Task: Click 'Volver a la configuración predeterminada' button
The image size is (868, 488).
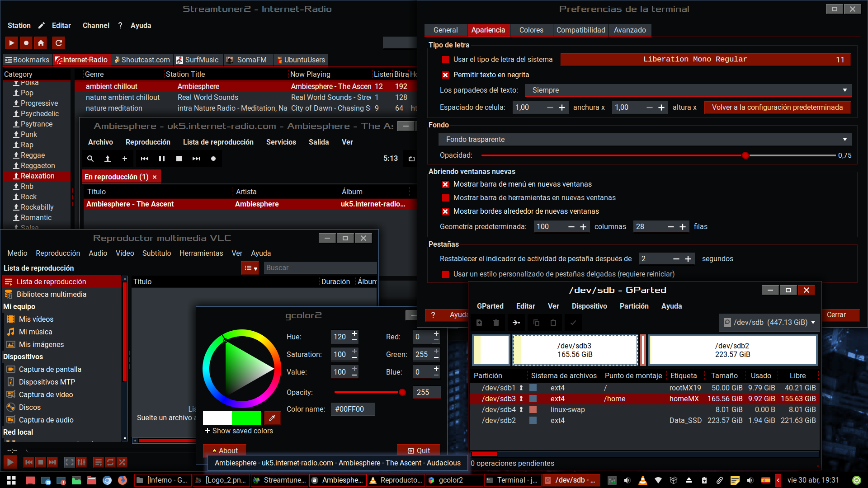Action: click(x=777, y=108)
